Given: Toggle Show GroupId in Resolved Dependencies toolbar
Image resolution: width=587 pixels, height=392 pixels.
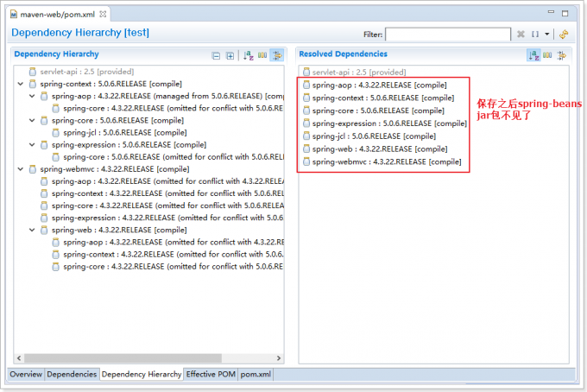Looking at the screenshot, I should click(x=546, y=55).
